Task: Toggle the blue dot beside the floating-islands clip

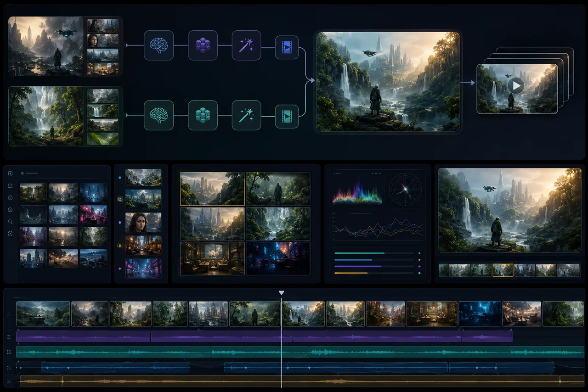Action: coord(120,177)
